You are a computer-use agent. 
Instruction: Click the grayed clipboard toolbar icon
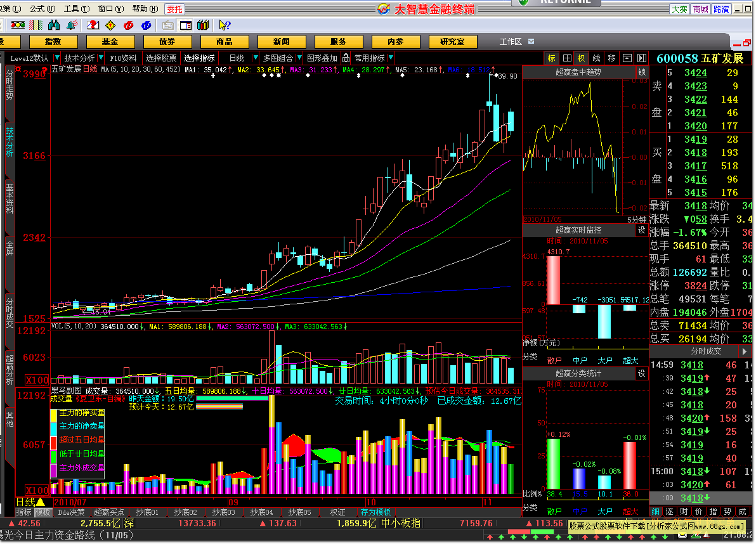pos(168,25)
